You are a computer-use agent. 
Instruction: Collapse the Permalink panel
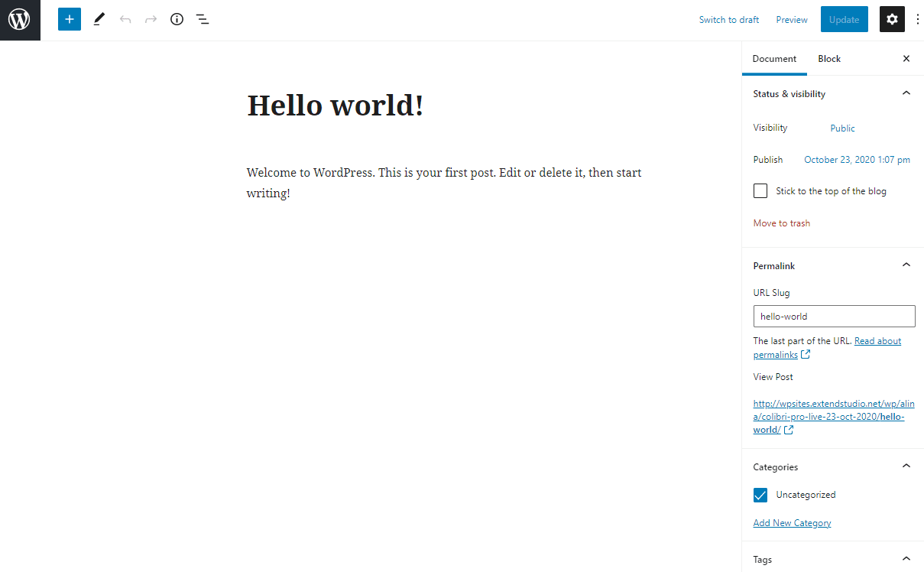pos(906,265)
